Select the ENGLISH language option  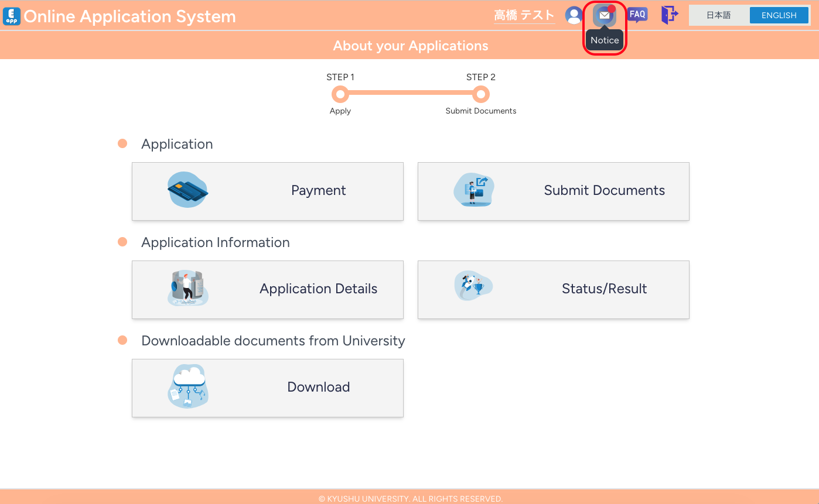pos(779,15)
